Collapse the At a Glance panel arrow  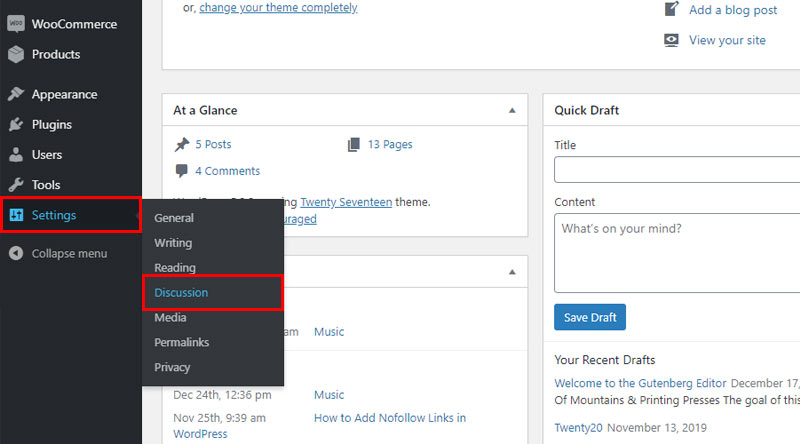pos(512,110)
